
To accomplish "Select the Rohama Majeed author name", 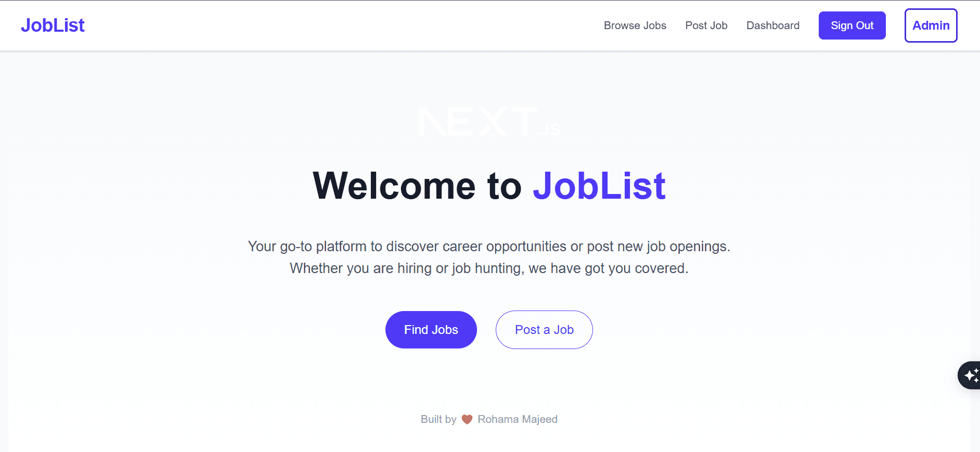I will [518, 419].
